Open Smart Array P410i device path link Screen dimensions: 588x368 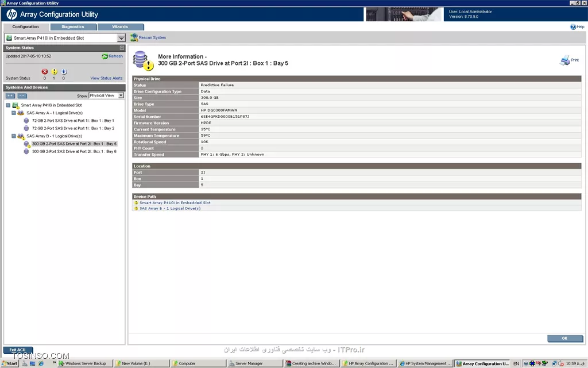tap(175, 203)
